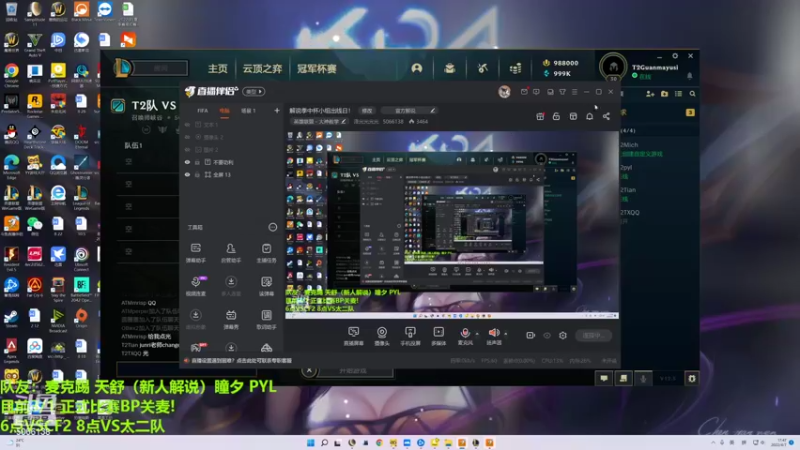Screen dimensions: 800x450
Task: Select the orange highlighted scene tab
Action: (224, 110)
